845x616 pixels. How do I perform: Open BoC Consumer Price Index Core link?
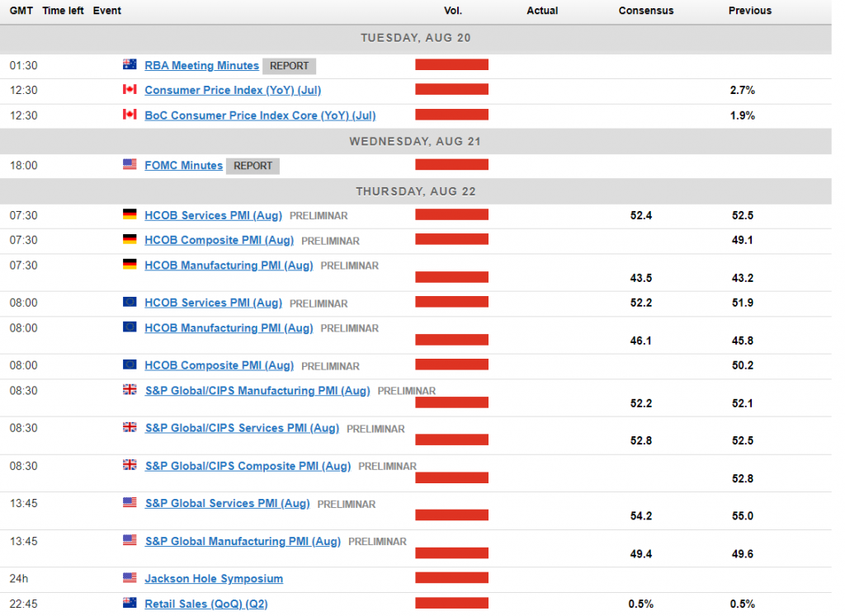coord(260,115)
